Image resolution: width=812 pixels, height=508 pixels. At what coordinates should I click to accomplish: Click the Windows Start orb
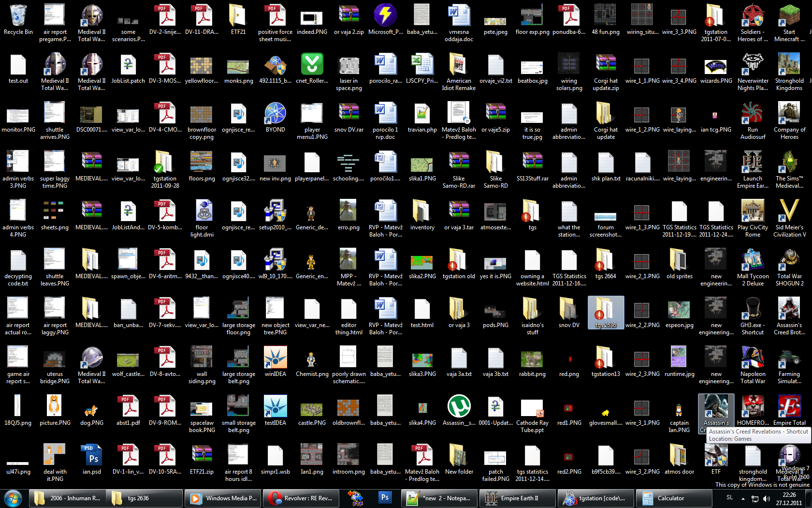(x=13, y=498)
